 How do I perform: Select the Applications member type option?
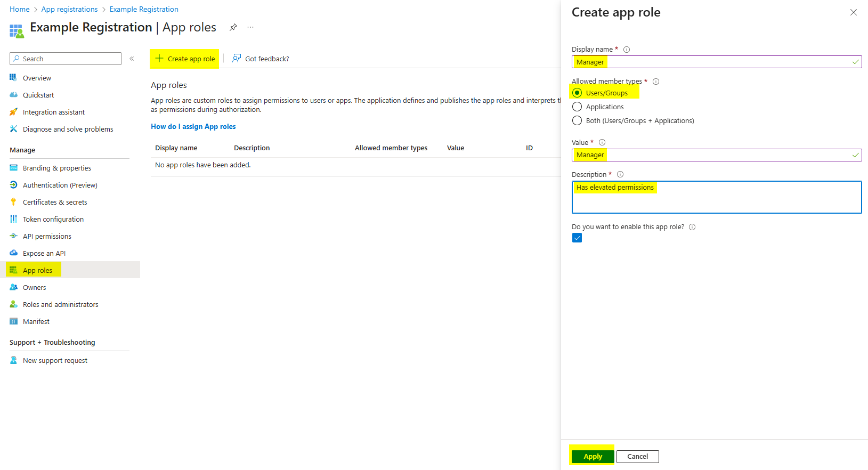tap(577, 107)
